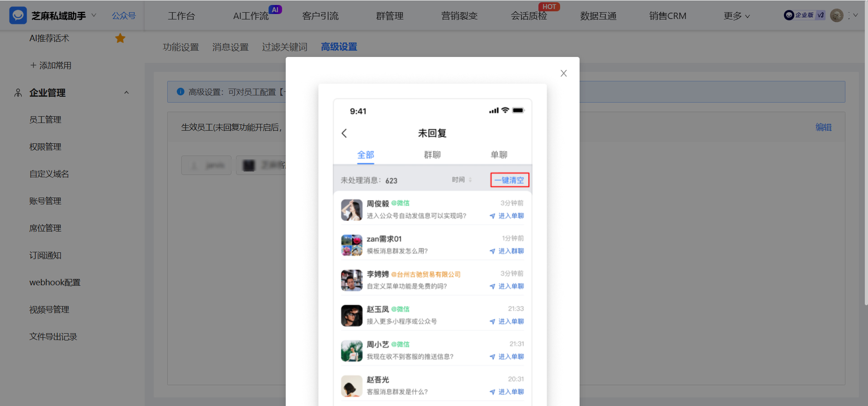This screenshot has width=868, height=406.
Task: Click the message 自定义菜单功能是免费的吗?
Action: [x=407, y=287]
